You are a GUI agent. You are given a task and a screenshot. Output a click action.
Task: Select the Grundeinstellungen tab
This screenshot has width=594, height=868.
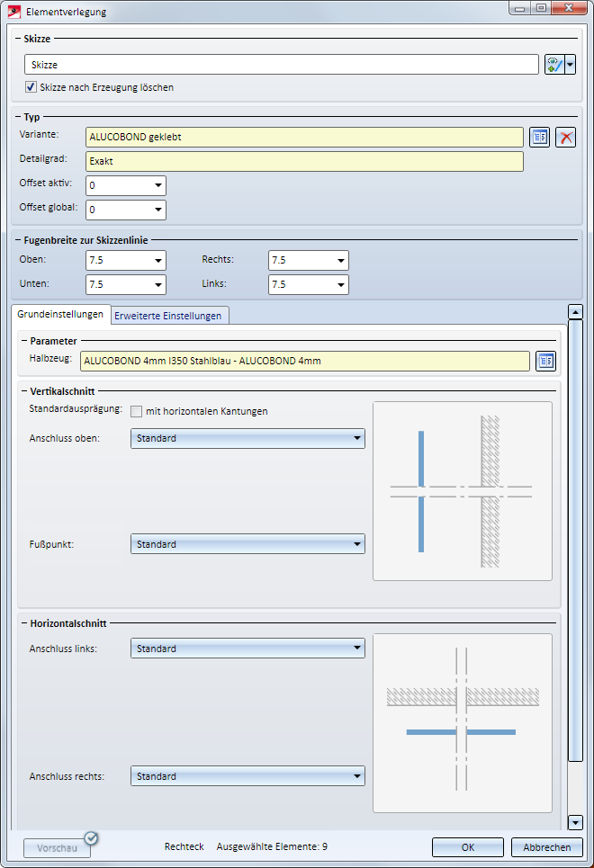pyautogui.click(x=60, y=314)
